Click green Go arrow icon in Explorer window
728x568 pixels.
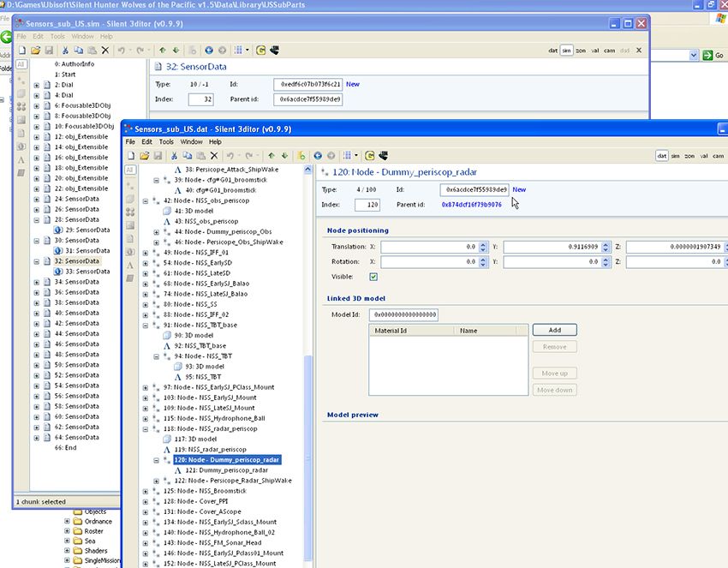click(707, 56)
